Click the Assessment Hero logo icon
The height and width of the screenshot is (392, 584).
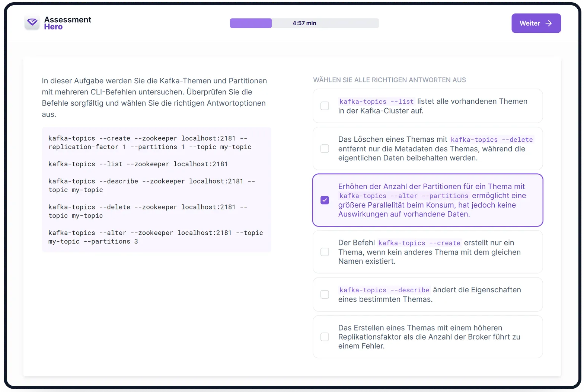click(32, 23)
